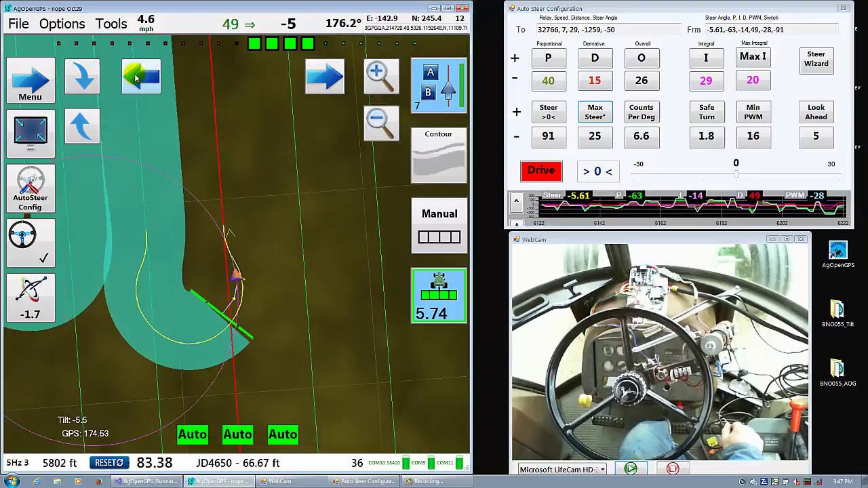The height and width of the screenshot is (488, 868).
Task: Open AutoSteer Config
Action: [31, 188]
